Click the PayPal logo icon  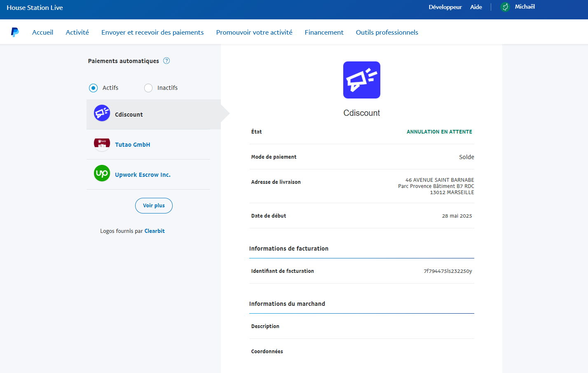[15, 32]
